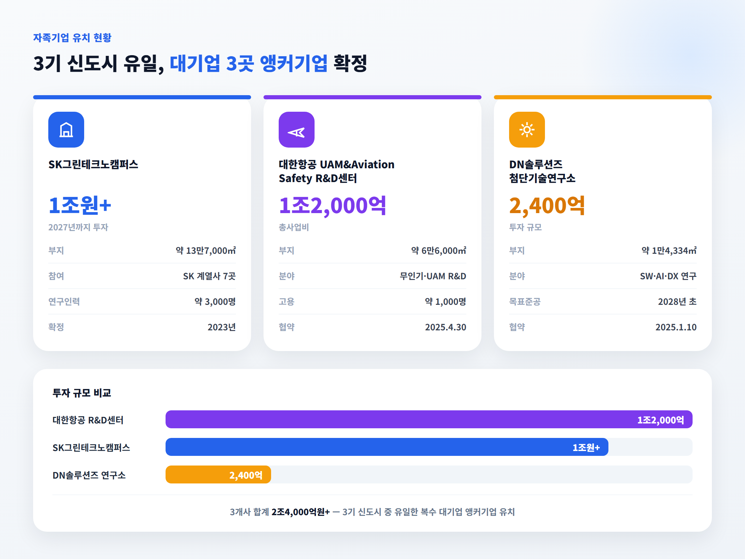
Task: Click the value 약 1만4,334㎡
Action: click(x=669, y=250)
